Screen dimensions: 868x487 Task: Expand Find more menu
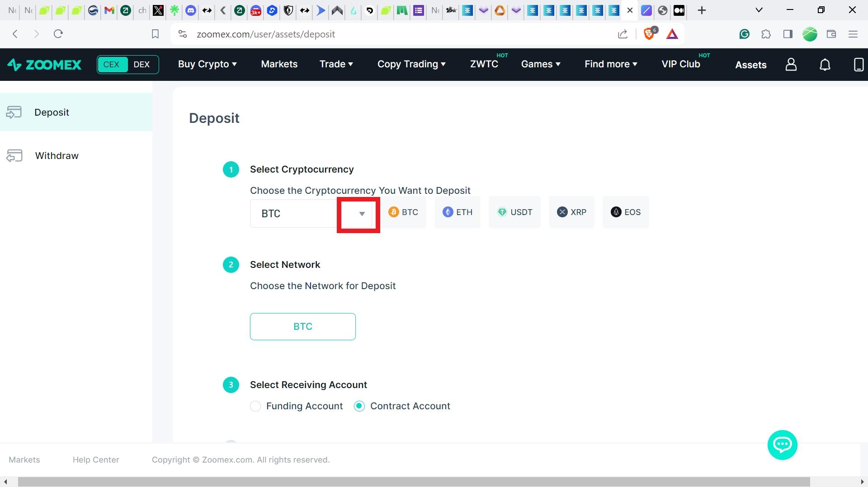(611, 64)
